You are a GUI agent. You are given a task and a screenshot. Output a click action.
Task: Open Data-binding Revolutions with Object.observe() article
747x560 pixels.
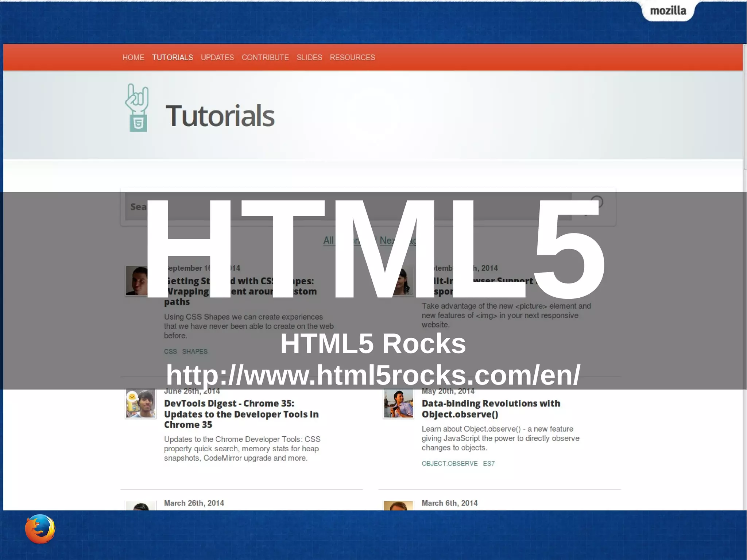point(491,409)
